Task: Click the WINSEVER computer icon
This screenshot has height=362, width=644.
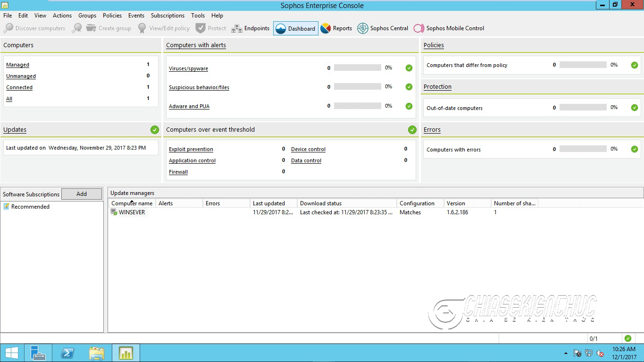Action: point(114,212)
